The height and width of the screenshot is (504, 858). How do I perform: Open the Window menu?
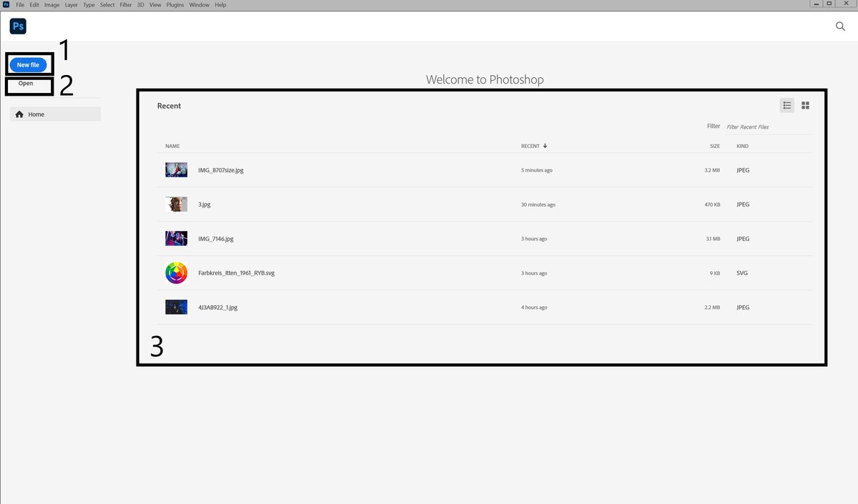[199, 5]
